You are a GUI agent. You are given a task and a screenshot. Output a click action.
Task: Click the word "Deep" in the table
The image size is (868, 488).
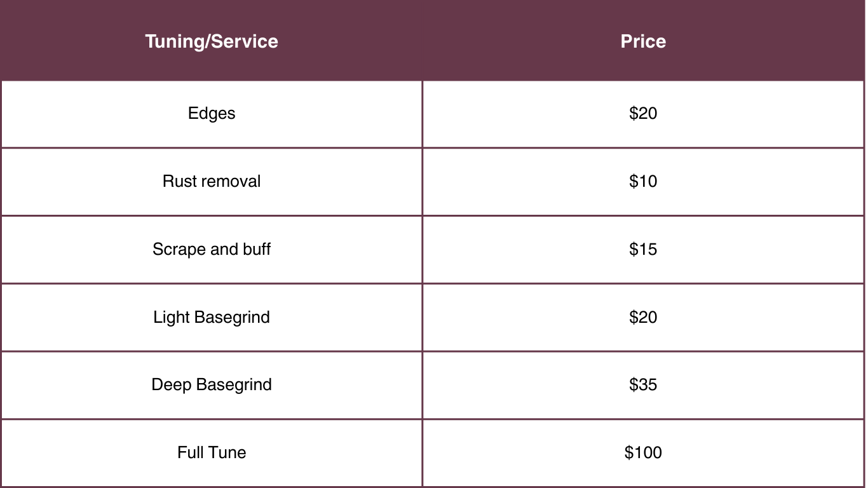click(171, 385)
